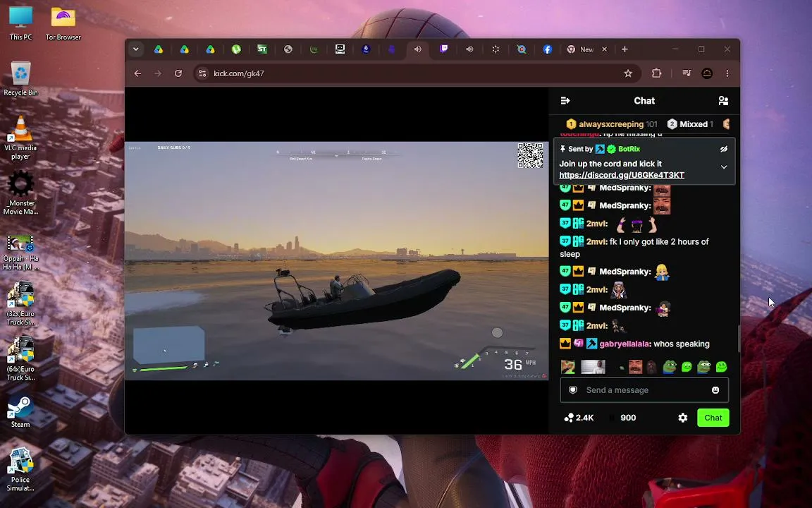Select alwaysxcreeping on the gifter leaderboard

coord(611,124)
